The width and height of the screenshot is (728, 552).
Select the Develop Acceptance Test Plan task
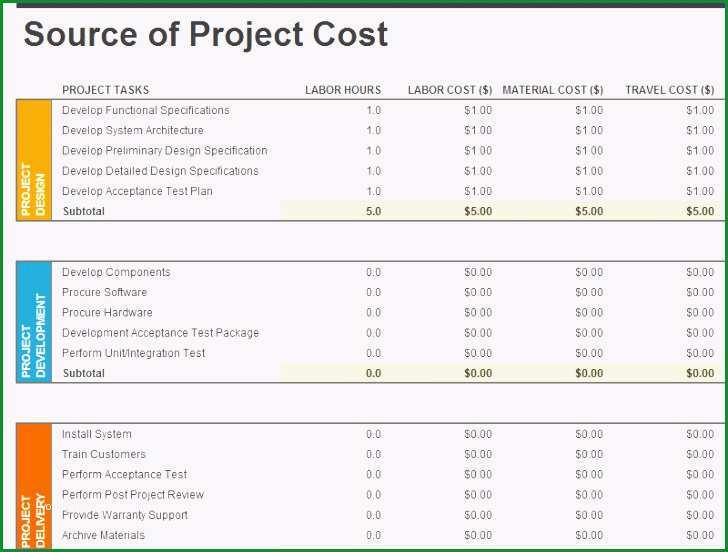[137, 191]
